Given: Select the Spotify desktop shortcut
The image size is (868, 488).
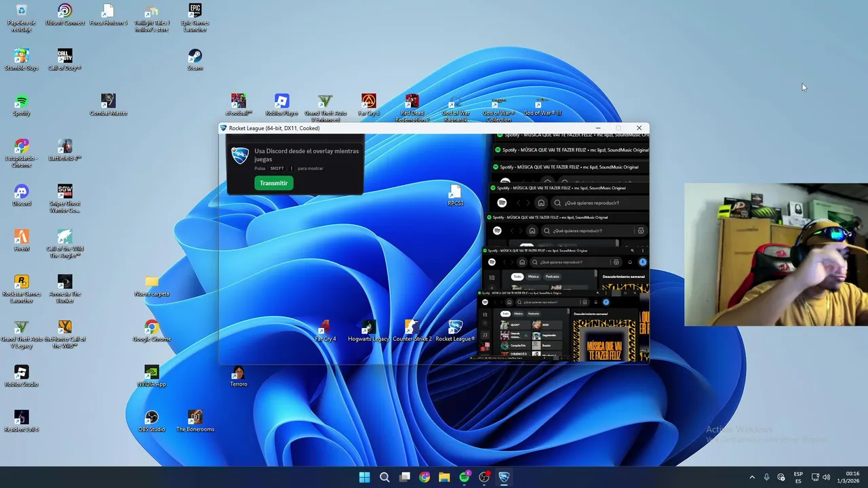Looking at the screenshot, I should 21,105.
